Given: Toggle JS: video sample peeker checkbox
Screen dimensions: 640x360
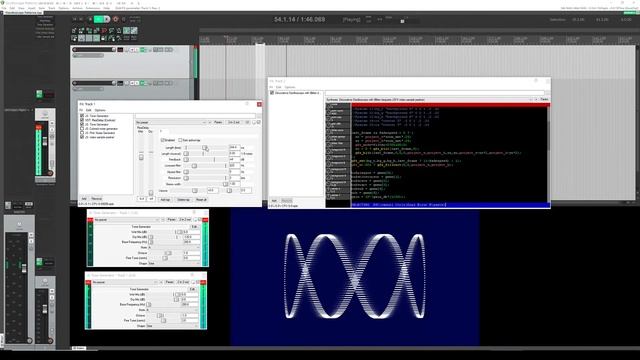Looking at the screenshot, I should point(82,138).
